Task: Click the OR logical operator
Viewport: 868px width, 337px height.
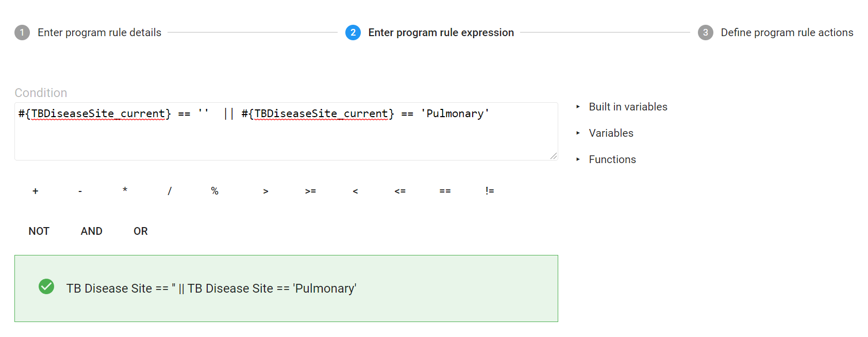Action: [141, 231]
